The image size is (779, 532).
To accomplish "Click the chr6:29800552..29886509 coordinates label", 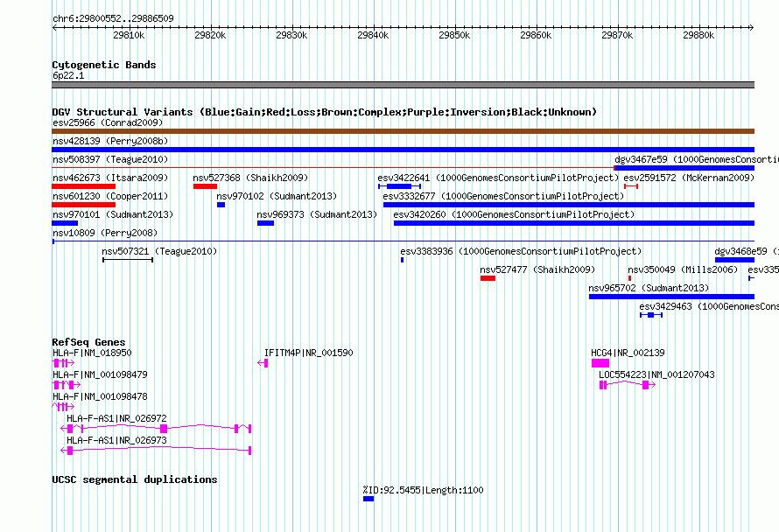I will tap(113, 18).
